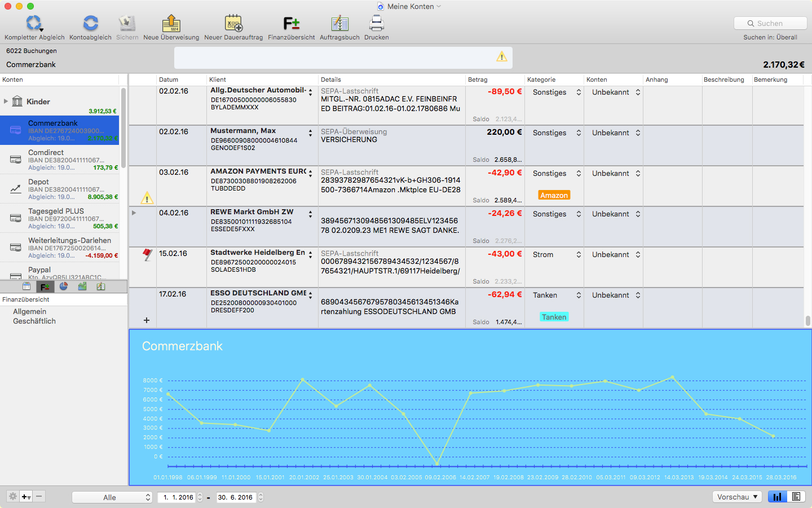Open the Kategorie dropdown of the ADAC booking
The image size is (812, 508).
coord(557,92)
